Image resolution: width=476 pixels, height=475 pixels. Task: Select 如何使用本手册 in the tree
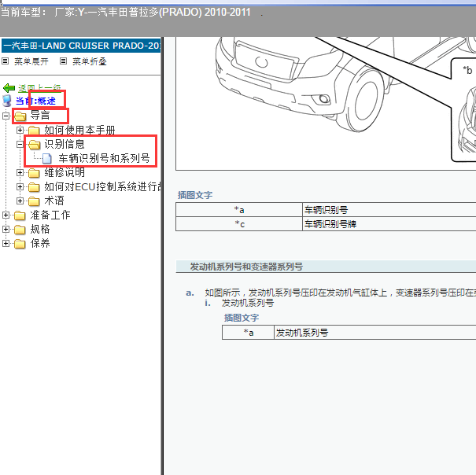pos(79,130)
